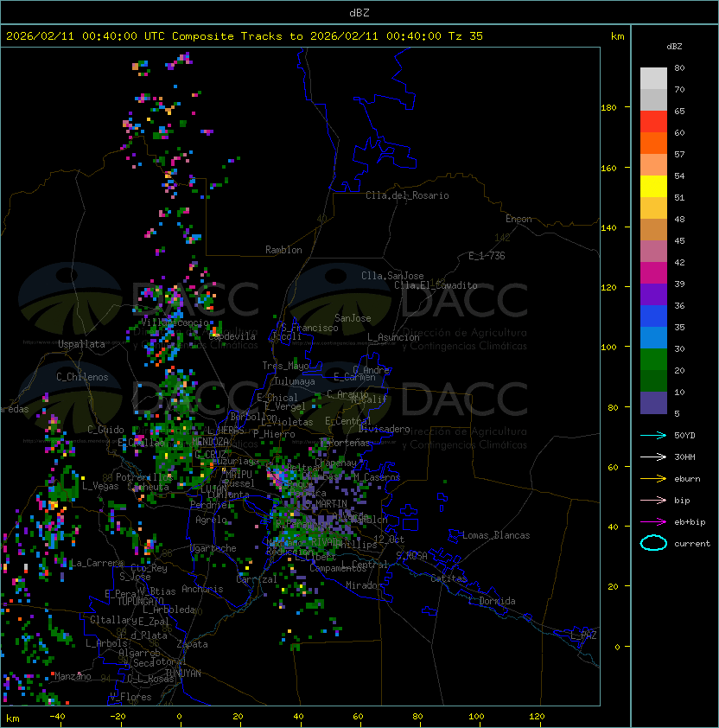
Task: Click the Clla.del_Rosario map label
Action: pos(407,195)
